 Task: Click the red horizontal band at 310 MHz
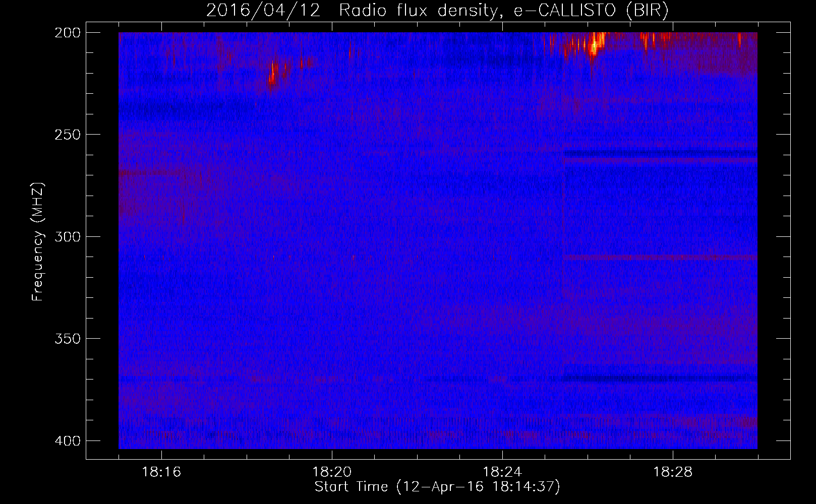(x=660, y=258)
